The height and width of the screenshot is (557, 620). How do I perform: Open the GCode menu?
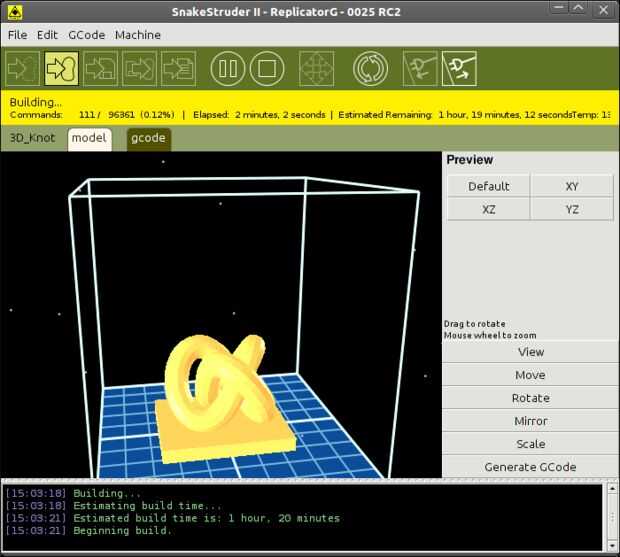point(87,35)
